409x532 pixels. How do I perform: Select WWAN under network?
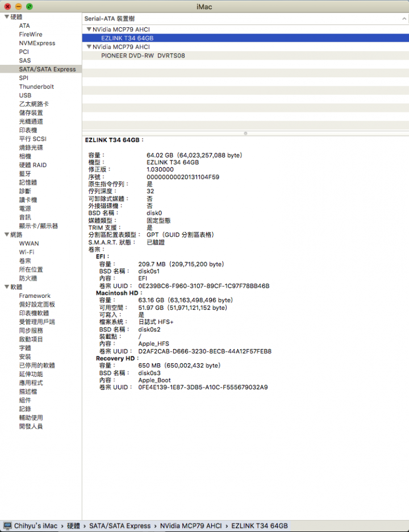(29, 243)
